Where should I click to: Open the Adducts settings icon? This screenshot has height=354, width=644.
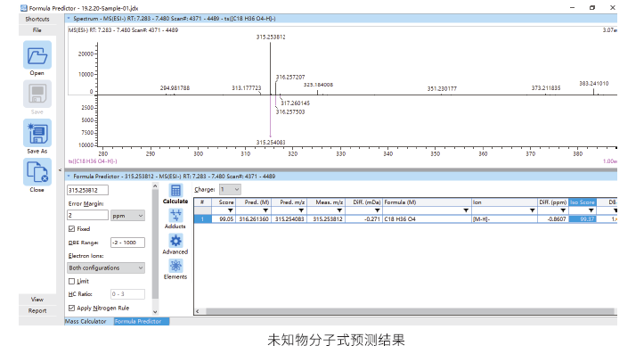(x=175, y=216)
